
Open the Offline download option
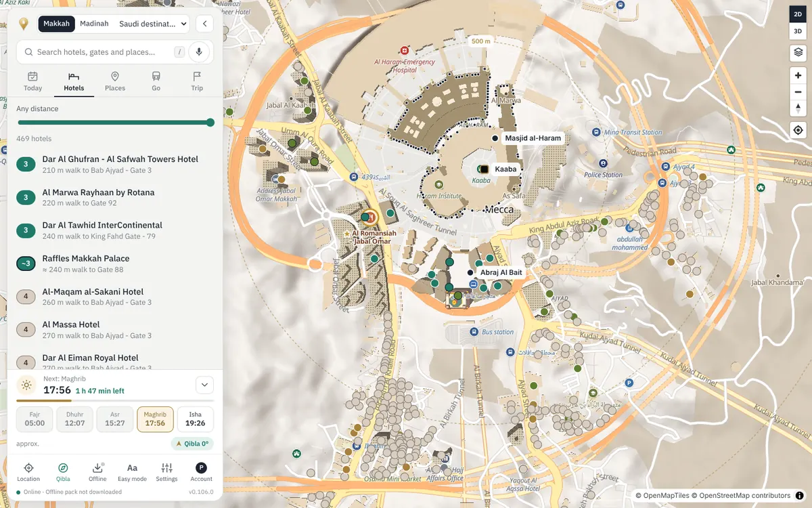(x=97, y=472)
